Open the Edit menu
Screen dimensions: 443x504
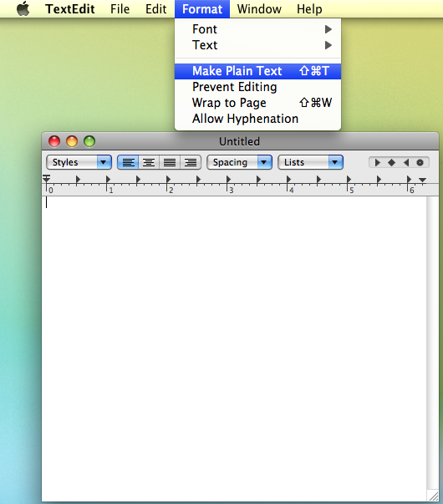156,9
